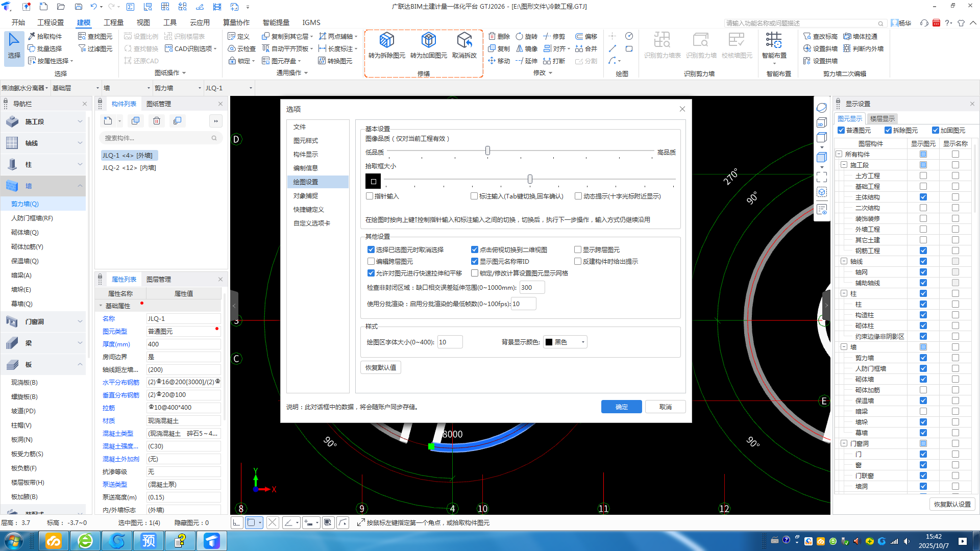Open the JLQ-1 component dropdown

251,88
